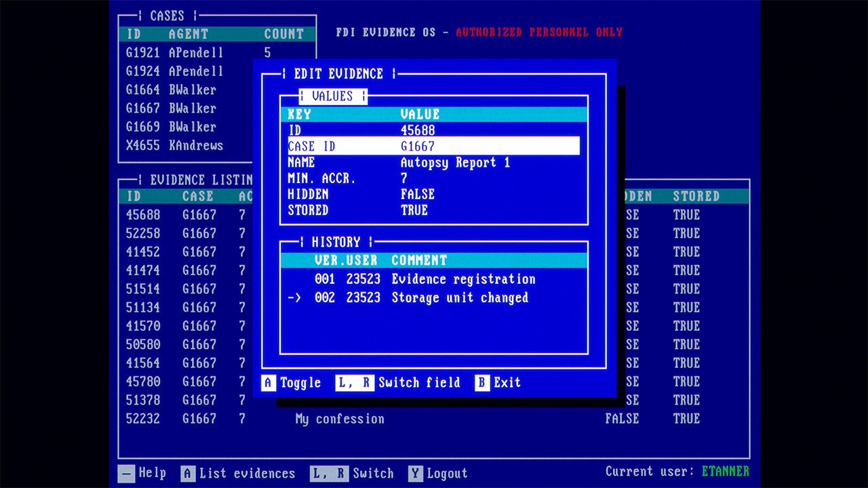Viewport: 868px width, 488px height.
Task: Toggle HIDDEN on the My confession row
Action: click(x=622, y=419)
